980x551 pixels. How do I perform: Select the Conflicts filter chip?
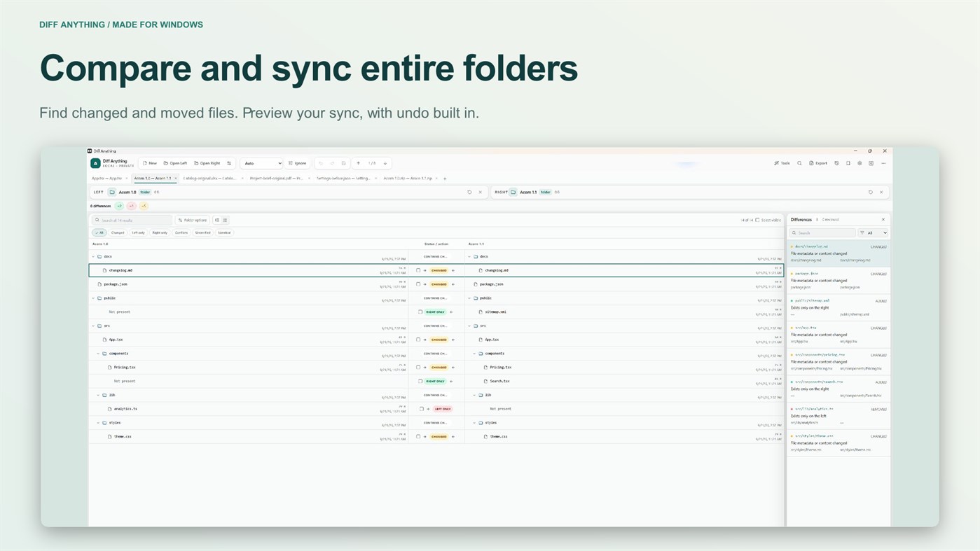click(x=181, y=232)
